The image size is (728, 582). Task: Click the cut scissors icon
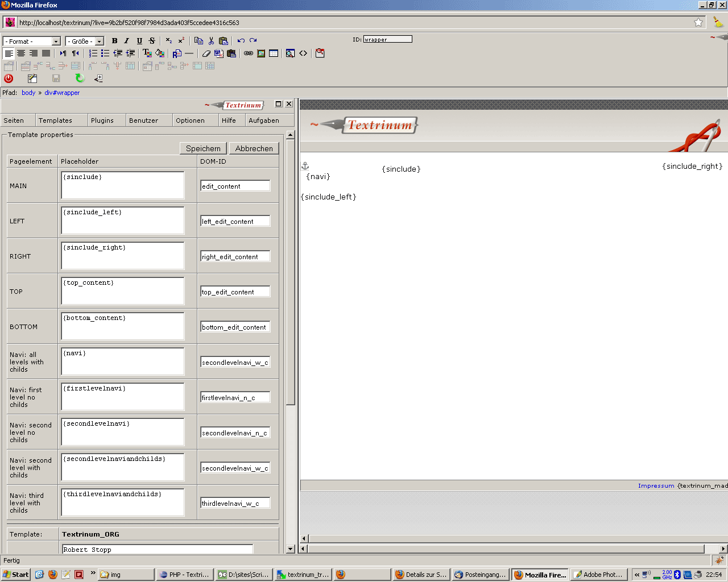[211, 41]
